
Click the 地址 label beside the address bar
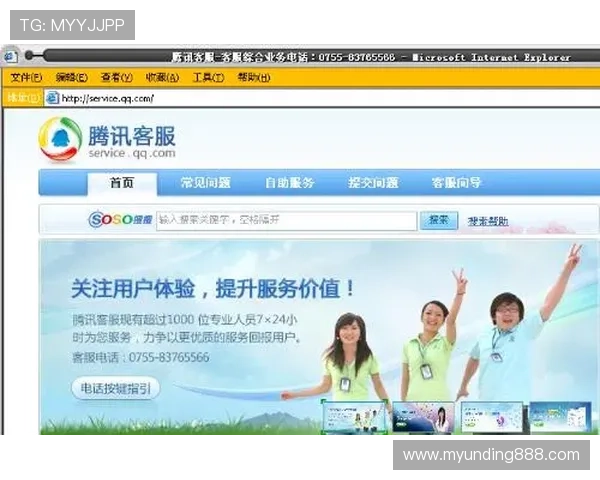click(x=23, y=98)
